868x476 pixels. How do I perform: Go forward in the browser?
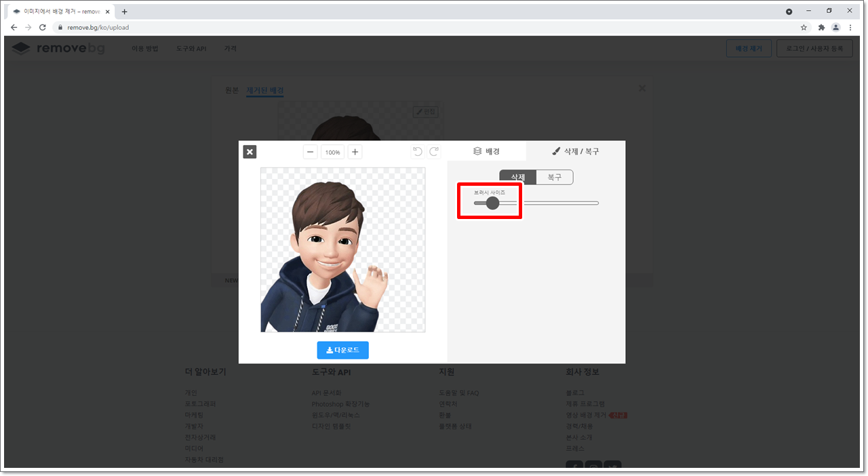28,27
